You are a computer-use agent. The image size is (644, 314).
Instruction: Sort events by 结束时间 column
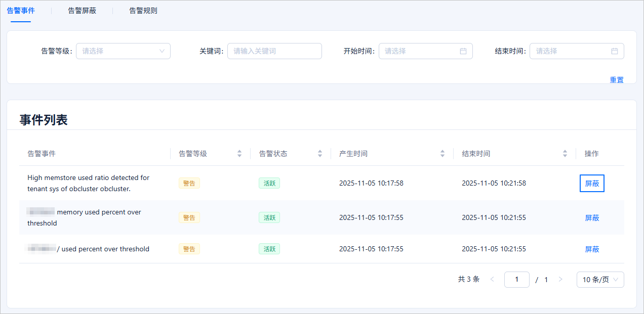point(565,154)
